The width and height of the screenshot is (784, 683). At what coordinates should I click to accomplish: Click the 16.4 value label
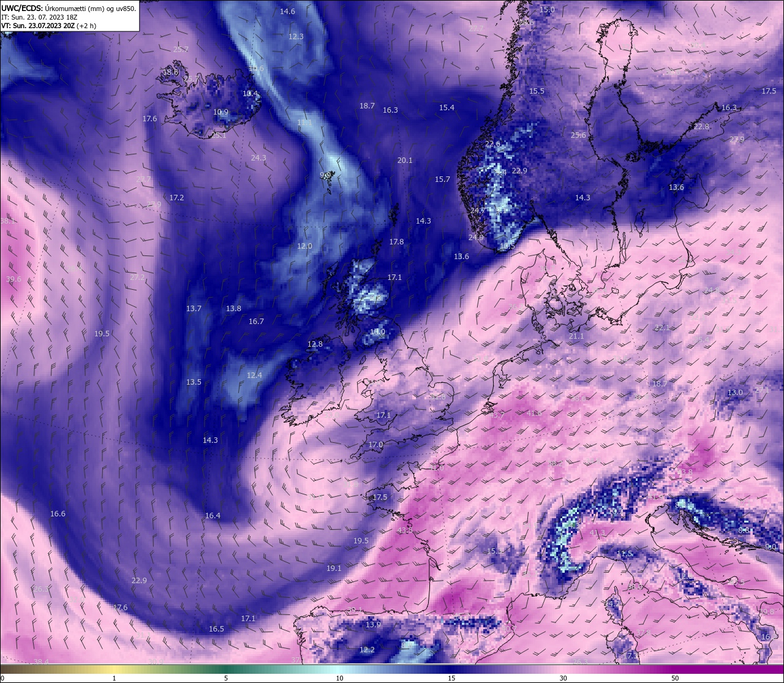(x=213, y=516)
